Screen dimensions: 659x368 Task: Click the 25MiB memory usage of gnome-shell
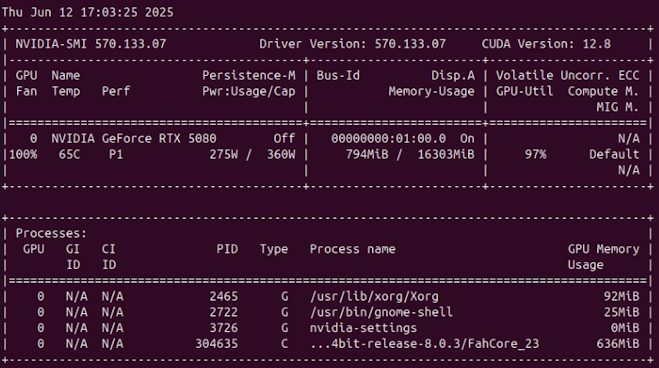click(621, 313)
